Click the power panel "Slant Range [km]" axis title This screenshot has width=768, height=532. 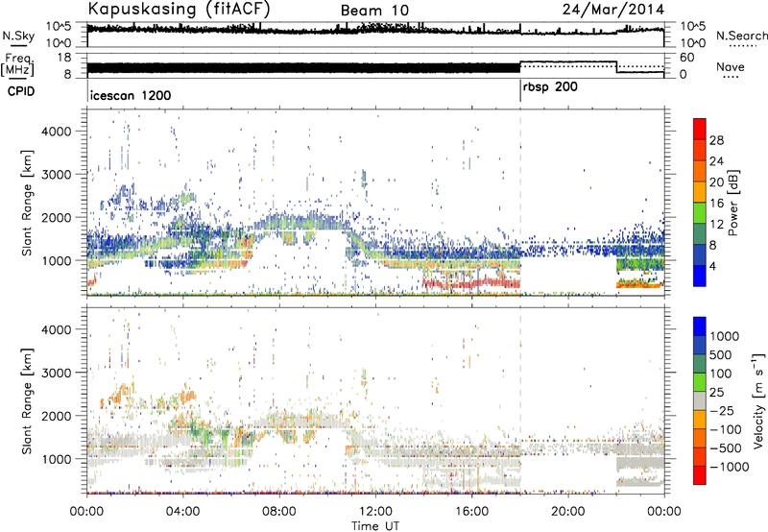coord(28,203)
